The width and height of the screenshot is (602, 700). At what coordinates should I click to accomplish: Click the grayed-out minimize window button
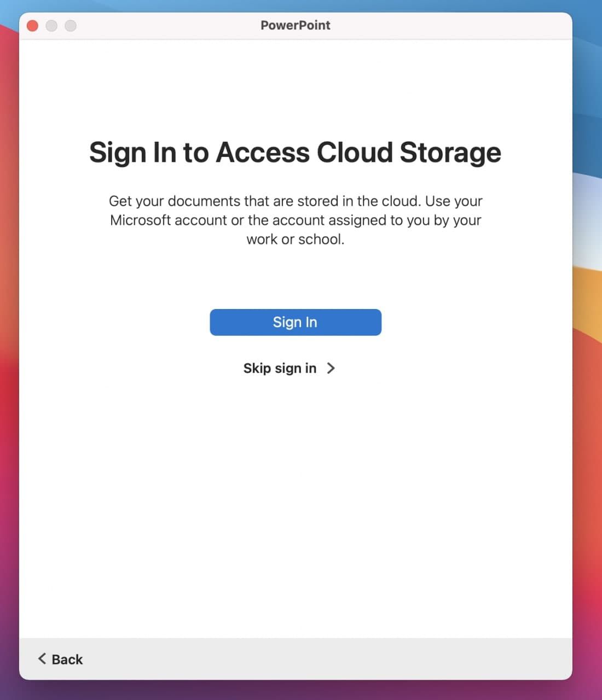[x=51, y=26]
